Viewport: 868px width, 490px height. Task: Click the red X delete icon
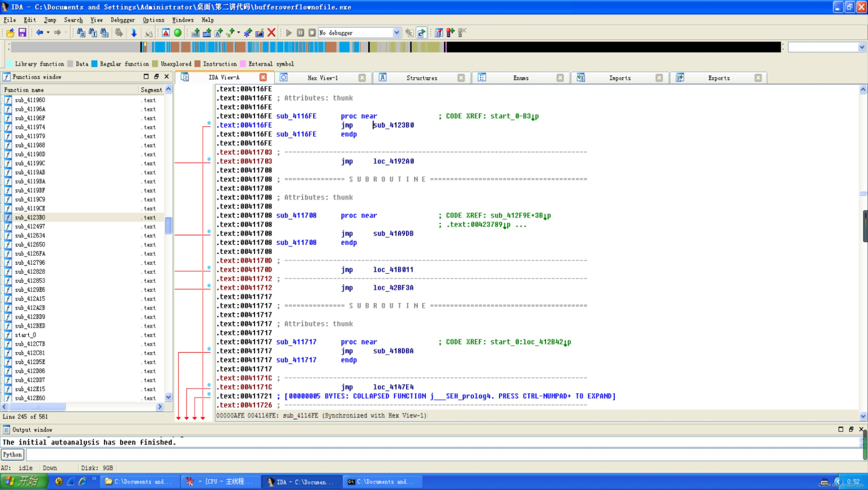tap(271, 33)
